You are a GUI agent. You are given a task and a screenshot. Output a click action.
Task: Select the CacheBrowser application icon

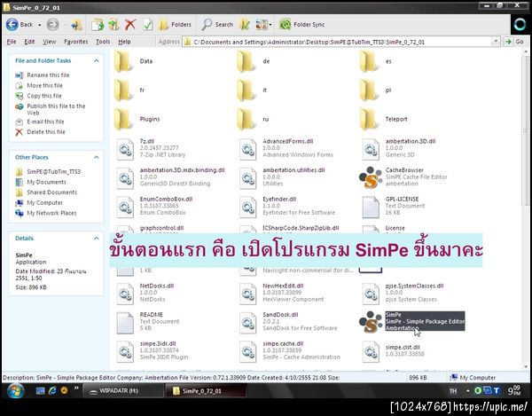tap(371, 177)
